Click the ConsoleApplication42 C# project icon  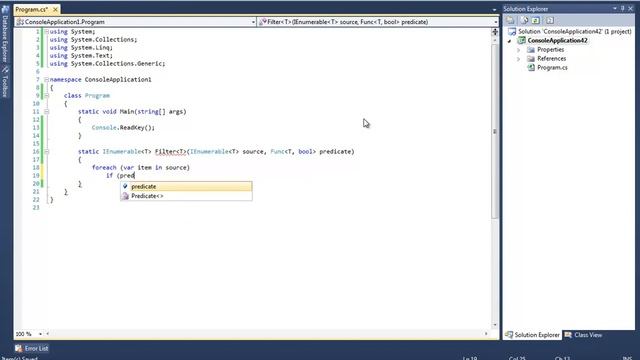[521, 40]
